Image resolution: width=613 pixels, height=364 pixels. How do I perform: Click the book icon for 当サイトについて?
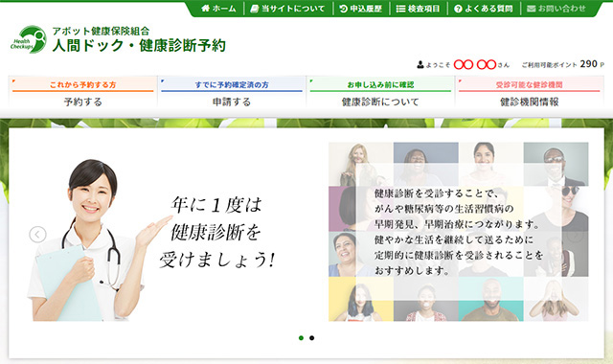pos(255,9)
